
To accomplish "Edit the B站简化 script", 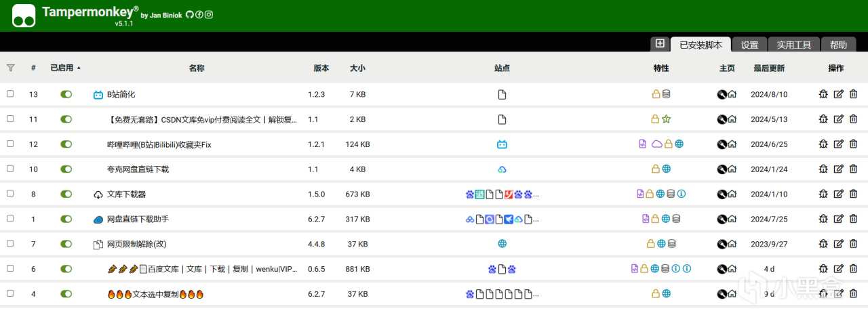I will click(x=838, y=94).
